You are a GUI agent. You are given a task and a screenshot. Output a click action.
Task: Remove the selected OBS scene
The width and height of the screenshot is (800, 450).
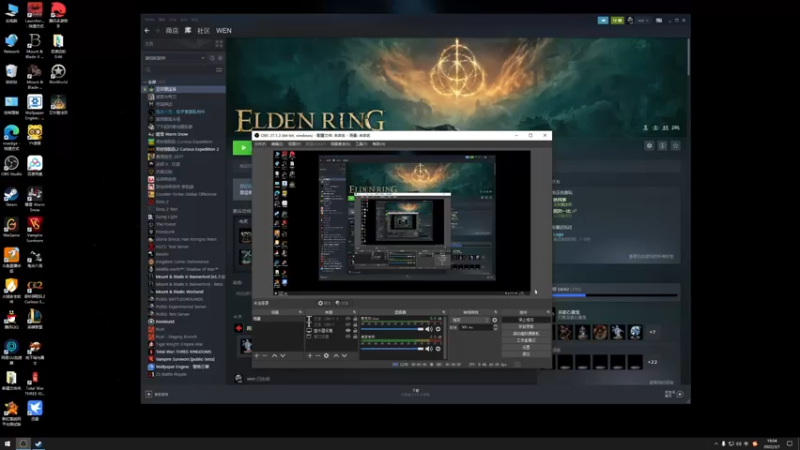click(265, 356)
